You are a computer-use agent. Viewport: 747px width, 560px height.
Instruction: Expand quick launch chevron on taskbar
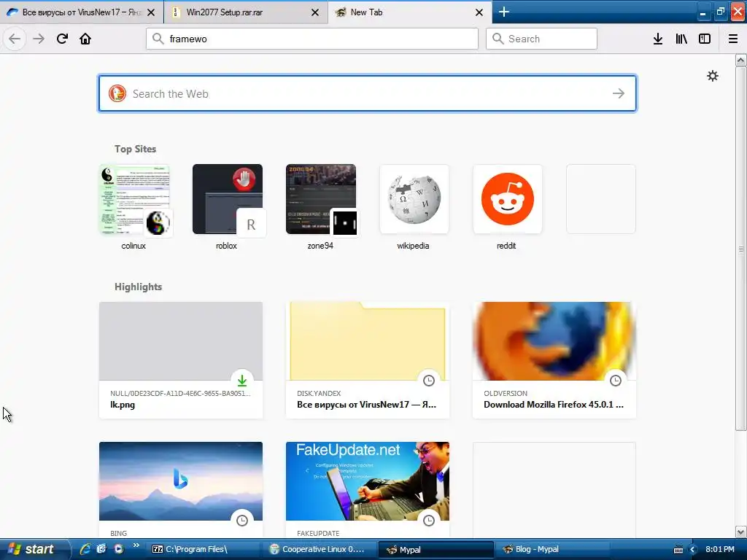coord(136,545)
